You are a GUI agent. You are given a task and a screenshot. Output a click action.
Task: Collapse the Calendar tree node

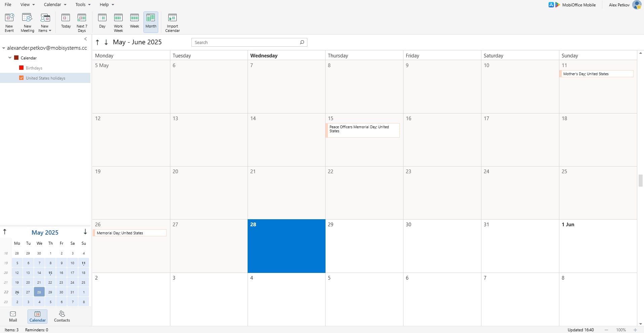[x=10, y=58]
